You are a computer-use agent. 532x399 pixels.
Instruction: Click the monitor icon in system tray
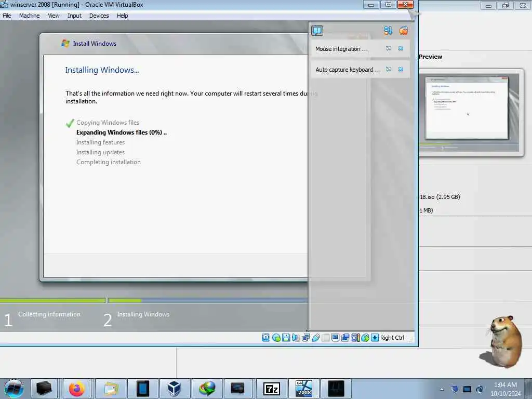tap(467, 389)
